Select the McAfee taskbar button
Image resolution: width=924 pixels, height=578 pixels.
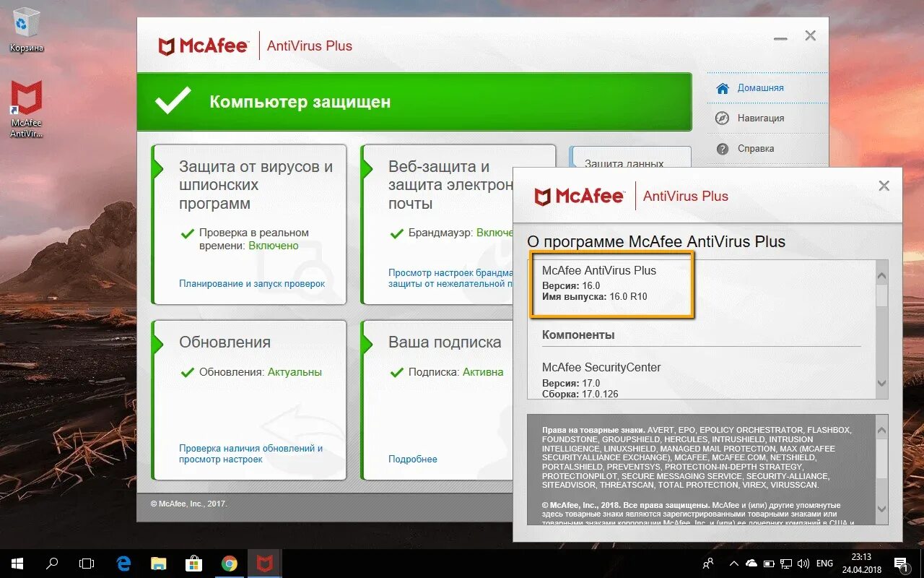point(265,564)
